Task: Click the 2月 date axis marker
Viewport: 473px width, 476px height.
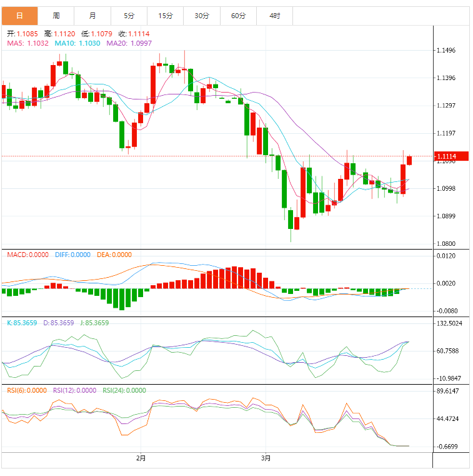Action: click(x=141, y=458)
